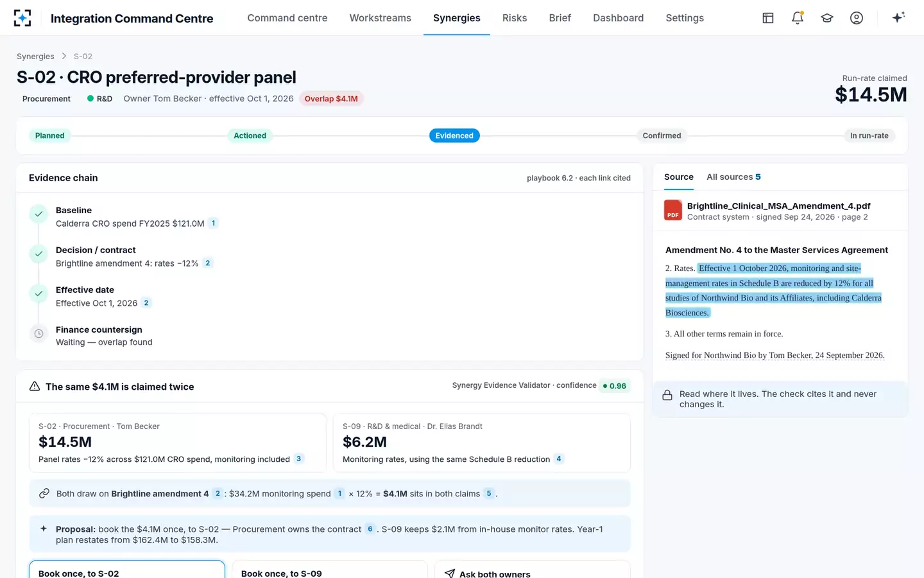Viewport: 924px width, 578px height.
Task: Click the Baseline green checkmark
Action: (38, 214)
